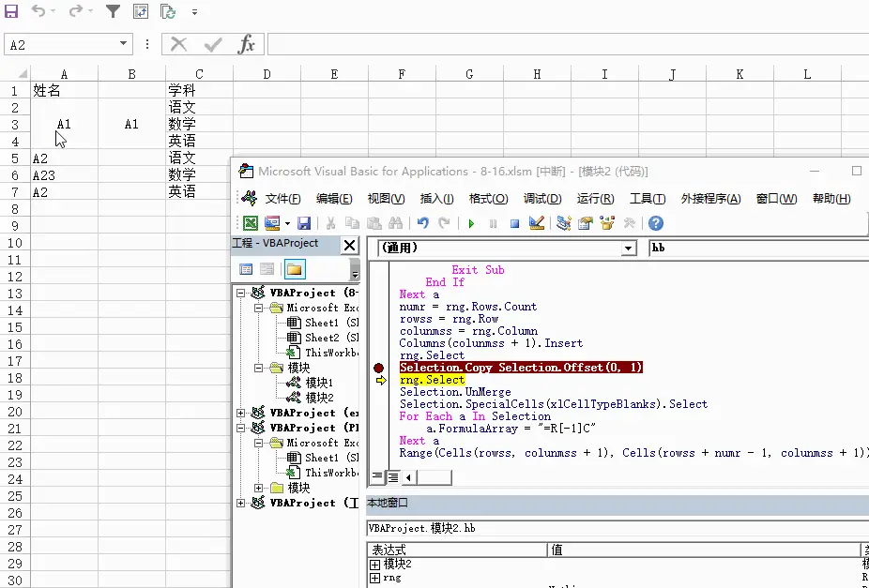The height and width of the screenshot is (588, 869).
Task: Save 8-16.xlsm from VBA toolbar
Action: [304, 223]
